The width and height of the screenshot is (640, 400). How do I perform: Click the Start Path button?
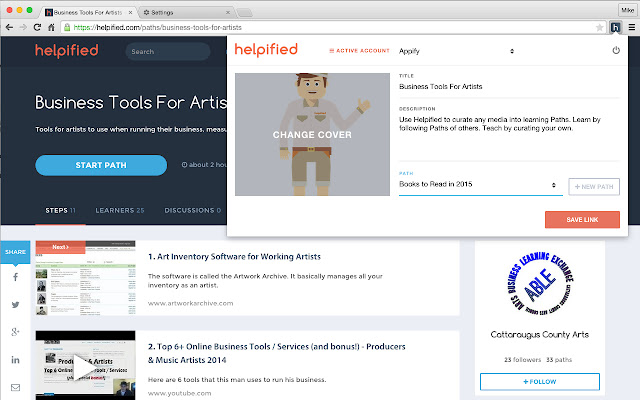coord(101,165)
